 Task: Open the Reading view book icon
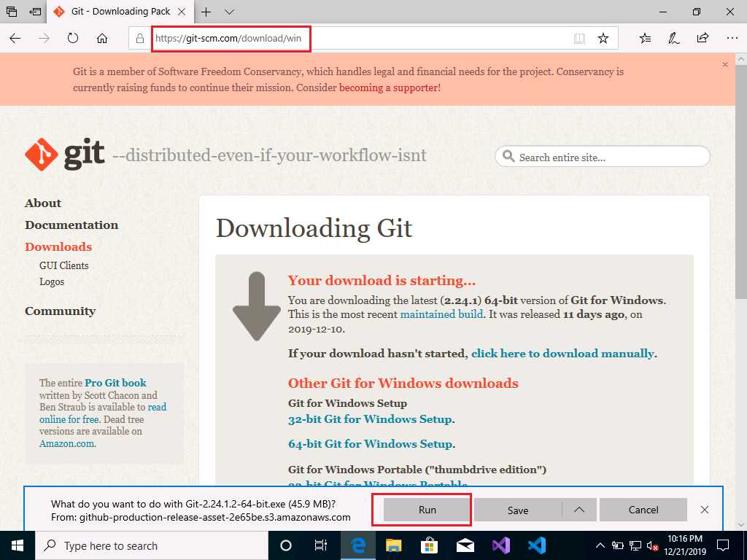tap(578, 39)
